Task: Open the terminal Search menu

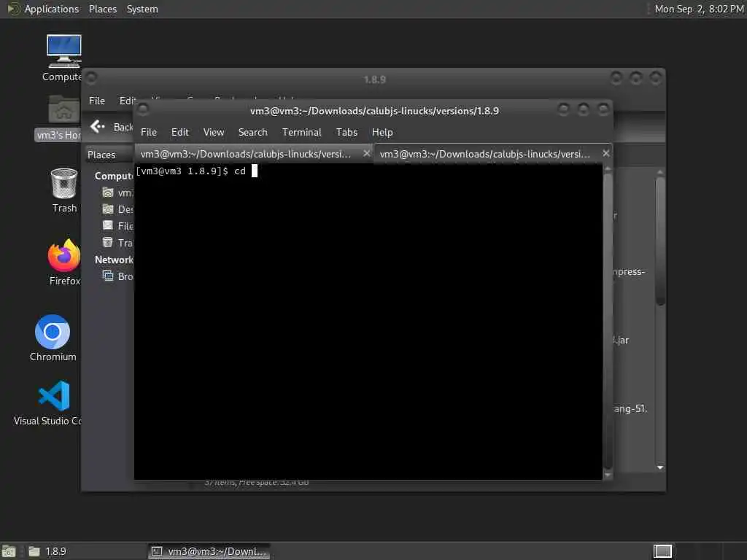Action: (252, 132)
